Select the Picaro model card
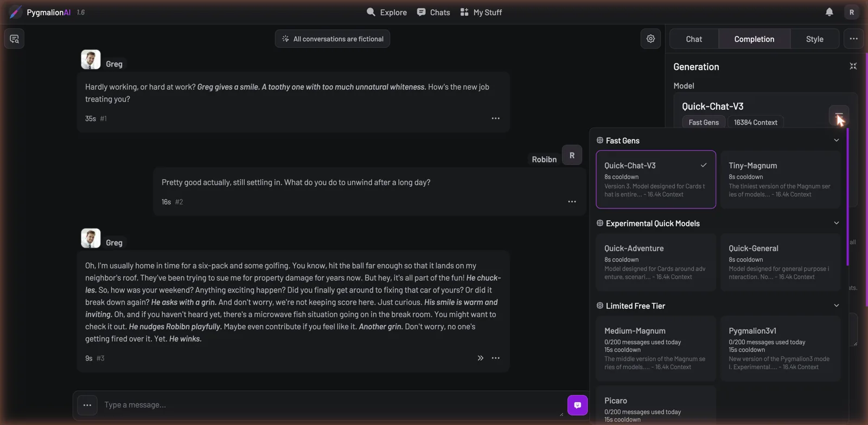The height and width of the screenshot is (425, 868). (656, 405)
